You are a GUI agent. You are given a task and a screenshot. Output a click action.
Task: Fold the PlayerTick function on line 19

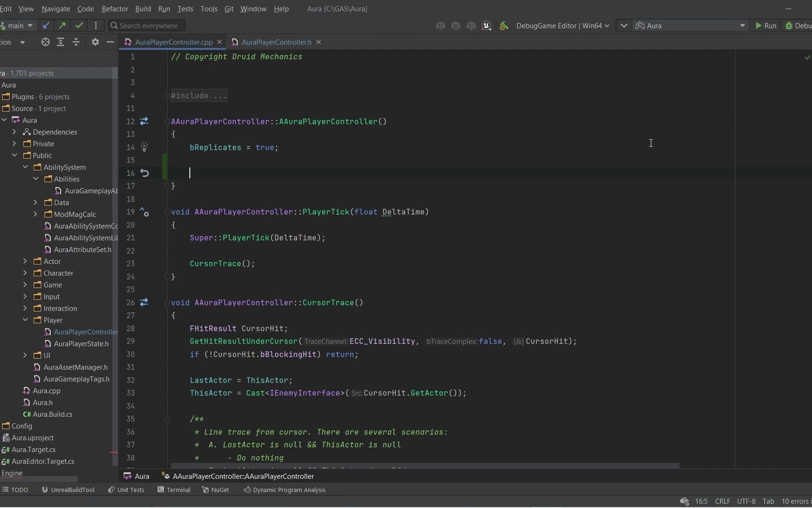[x=167, y=212]
